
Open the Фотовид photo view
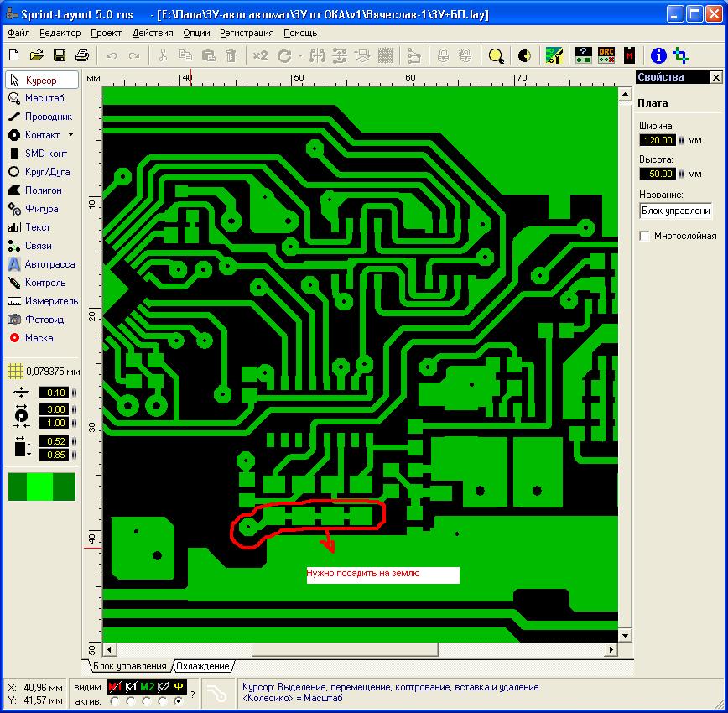tap(42, 320)
